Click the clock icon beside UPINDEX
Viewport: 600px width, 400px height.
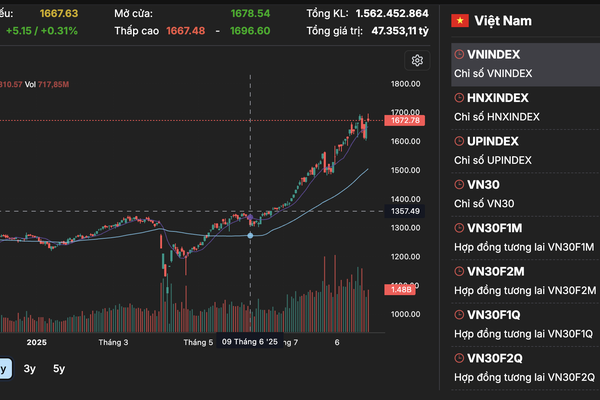[x=460, y=141]
